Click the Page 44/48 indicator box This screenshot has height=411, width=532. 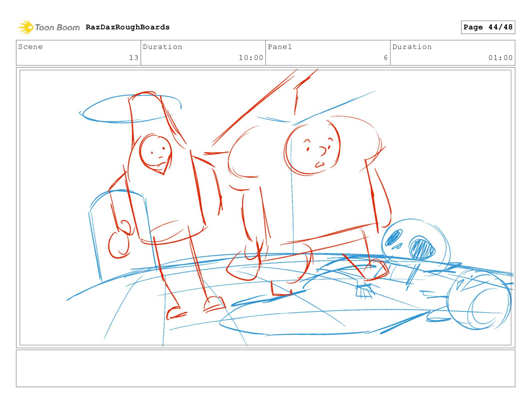pyautogui.click(x=488, y=27)
